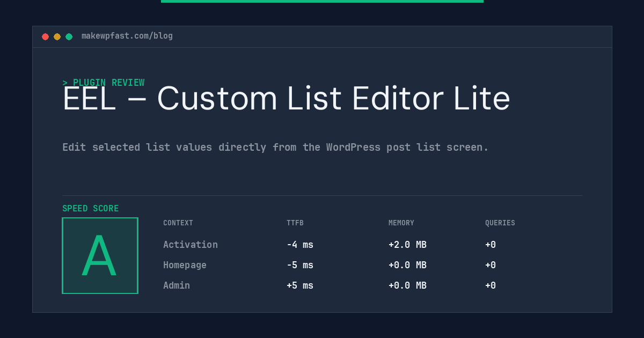Select the Activation row label
Screen dimensions: 644x338
(x=191, y=245)
